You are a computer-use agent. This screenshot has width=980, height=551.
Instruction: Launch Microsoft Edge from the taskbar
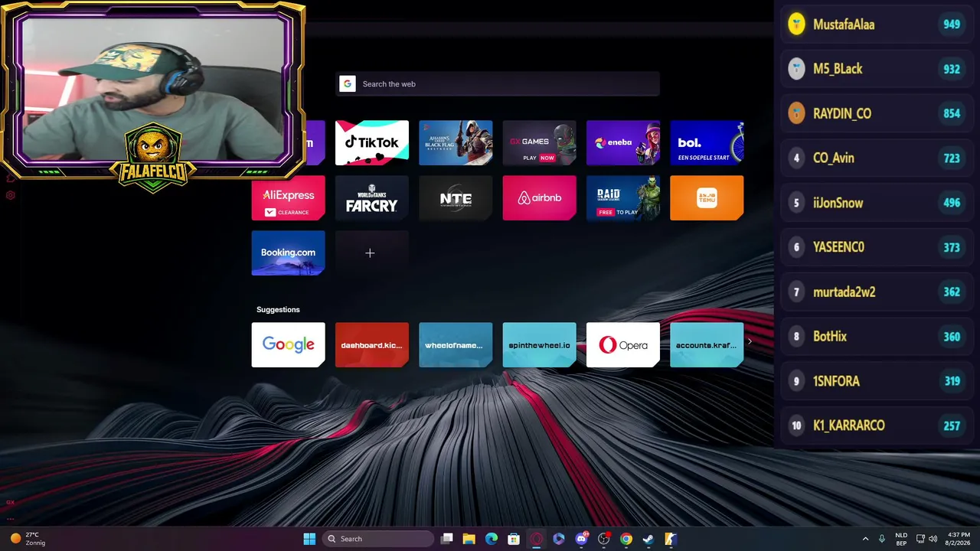(x=492, y=539)
